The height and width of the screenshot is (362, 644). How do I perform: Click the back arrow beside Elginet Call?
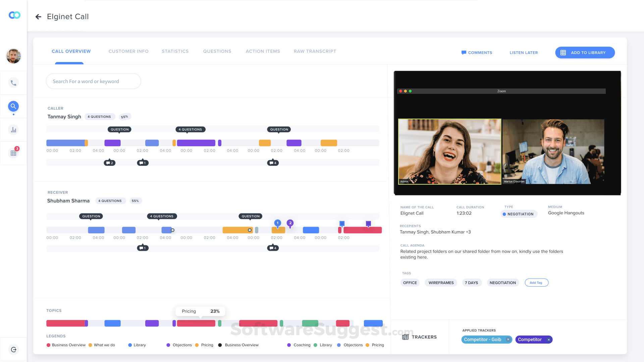38,16
